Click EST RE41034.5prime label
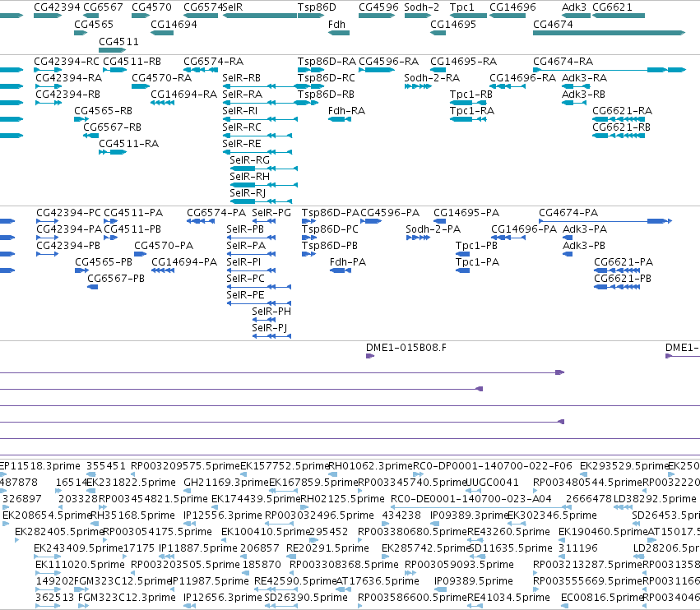 click(x=508, y=598)
